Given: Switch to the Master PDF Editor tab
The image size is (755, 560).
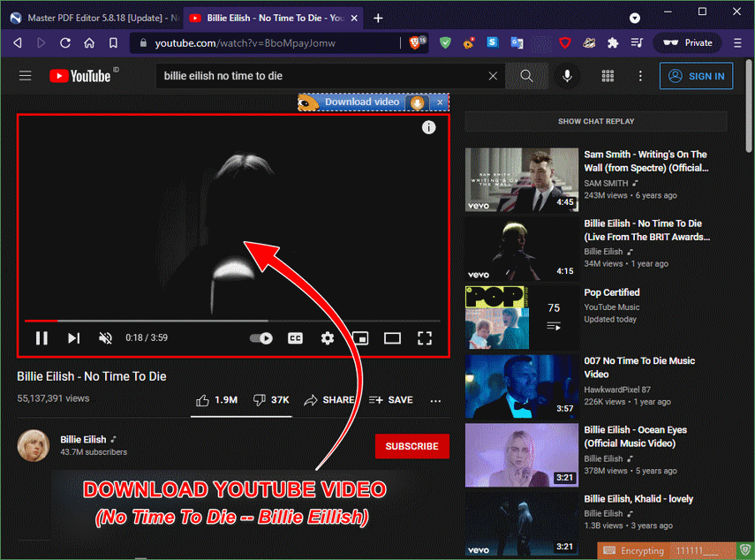Looking at the screenshot, I should (95, 19).
